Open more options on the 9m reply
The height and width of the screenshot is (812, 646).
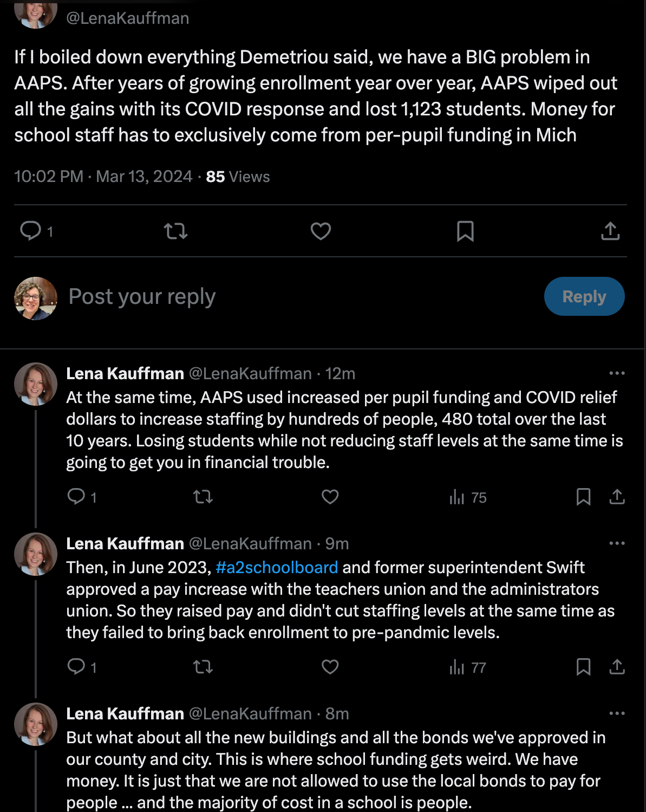click(617, 543)
